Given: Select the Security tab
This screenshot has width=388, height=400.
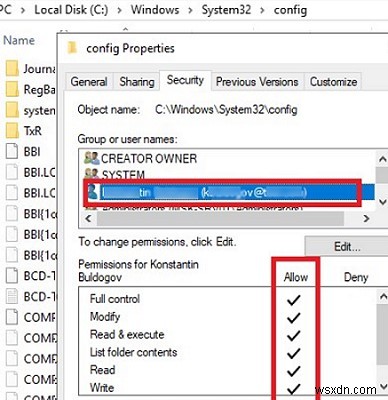Looking at the screenshot, I should pos(185,80).
